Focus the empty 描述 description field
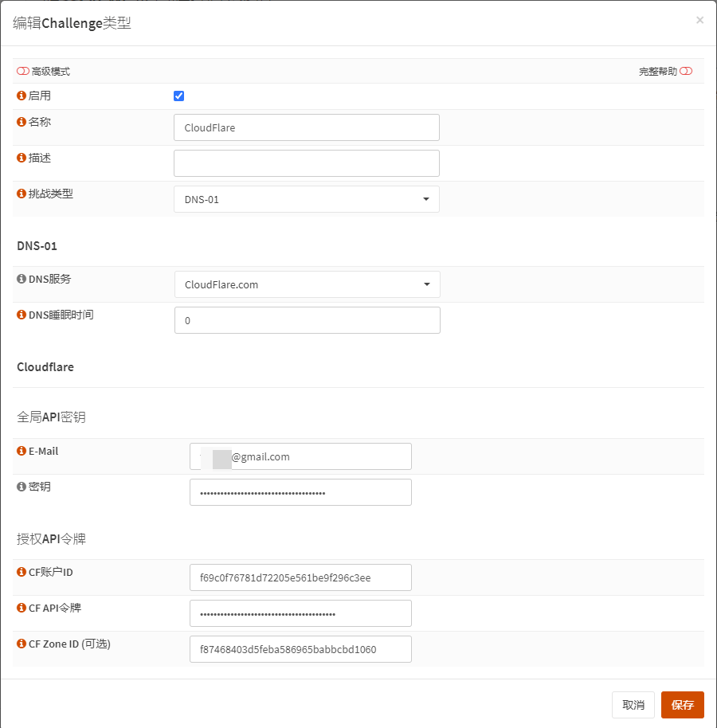 coord(306,163)
